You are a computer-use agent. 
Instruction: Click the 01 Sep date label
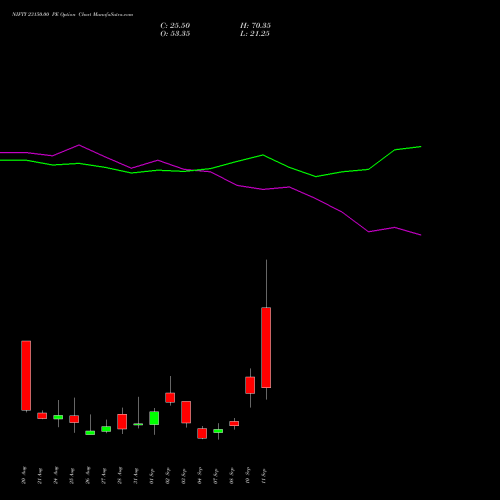[152, 475]
